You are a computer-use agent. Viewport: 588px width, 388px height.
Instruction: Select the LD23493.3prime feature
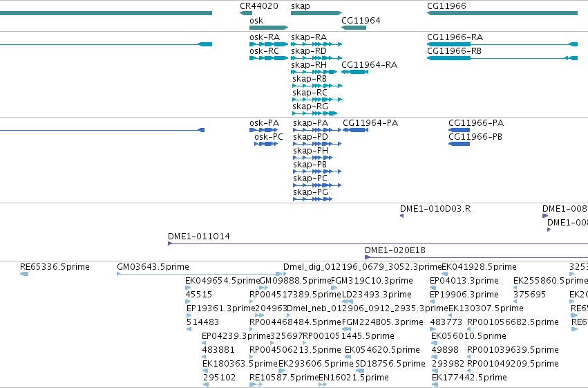[x=348, y=302]
